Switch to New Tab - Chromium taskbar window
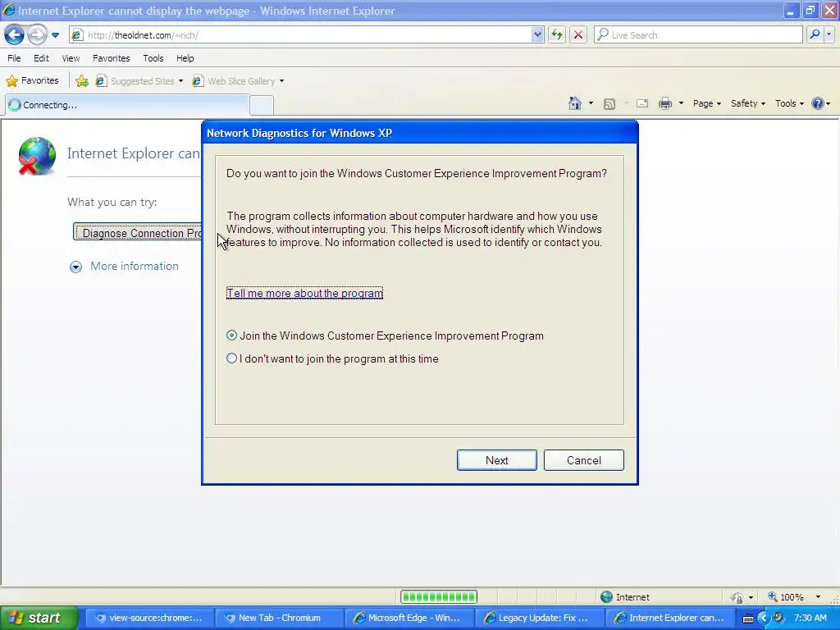The image size is (840, 630). point(278,618)
